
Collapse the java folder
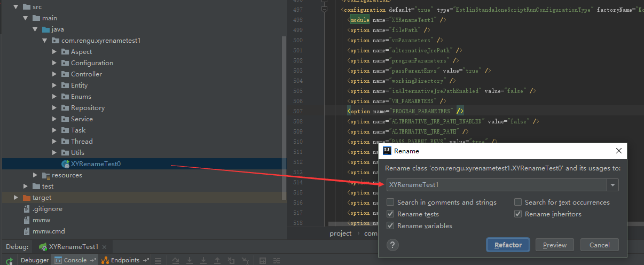tap(35, 29)
